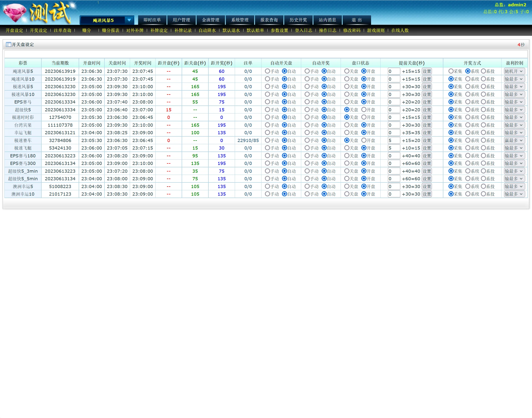Open the 历史开奖 menu tab
This screenshot has width=532, height=418.
[298, 20]
